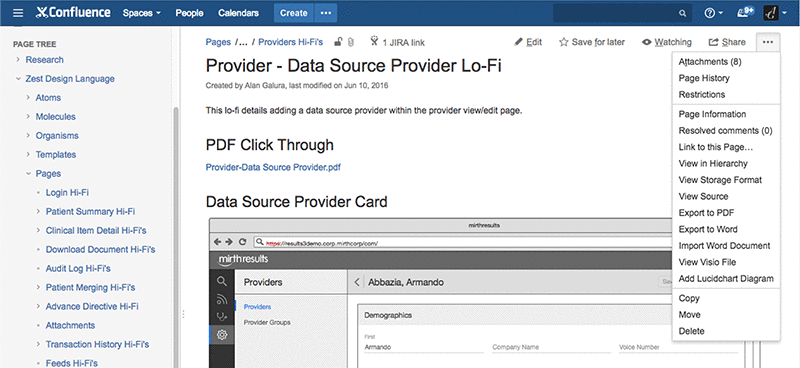The width and height of the screenshot is (800, 368).
Task: Click the pencil Edit icon
Action: coord(518,42)
